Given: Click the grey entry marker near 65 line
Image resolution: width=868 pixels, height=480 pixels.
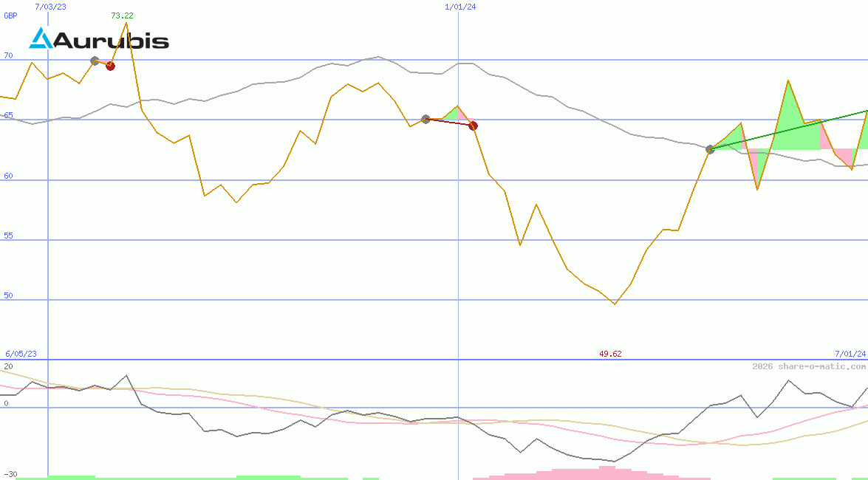Looking at the screenshot, I should pyautogui.click(x=426, y=119).
